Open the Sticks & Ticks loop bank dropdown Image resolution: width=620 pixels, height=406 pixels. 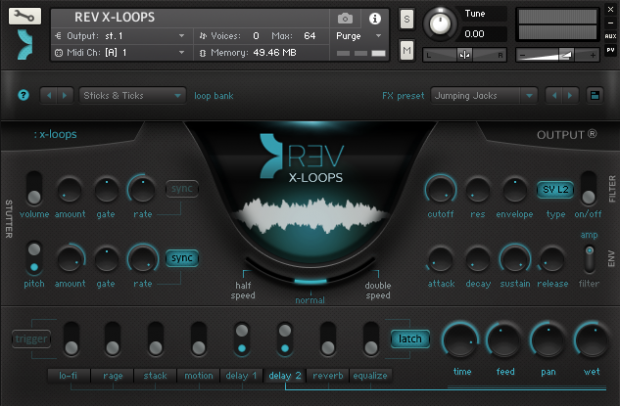tap(132, 96)
